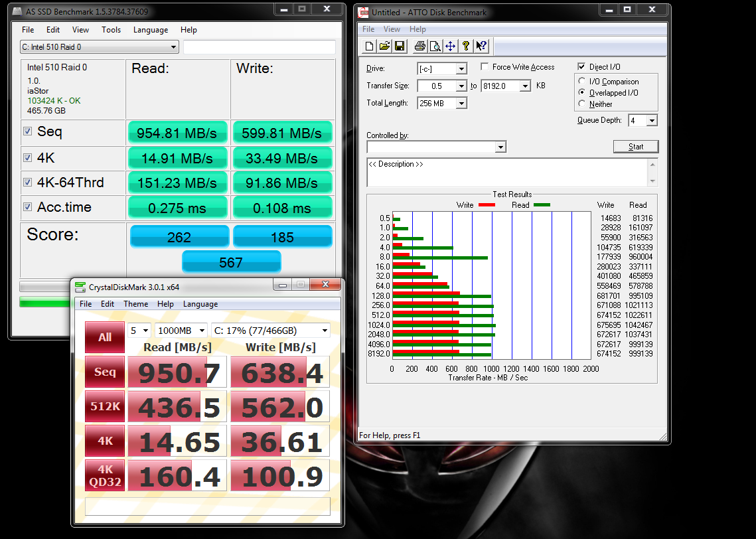
Task: Click the 0.275 ms access time result
Action: (177, 208)
